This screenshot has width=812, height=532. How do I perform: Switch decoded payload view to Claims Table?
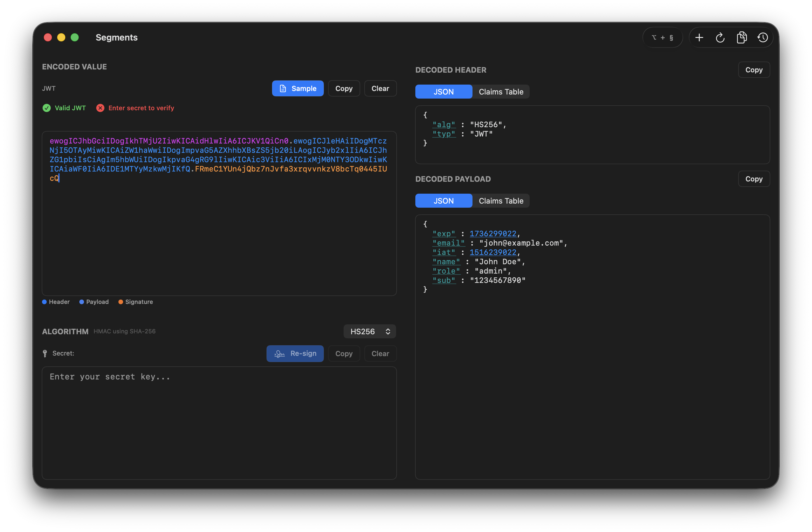pyautogui.click(x=501, y=201)
